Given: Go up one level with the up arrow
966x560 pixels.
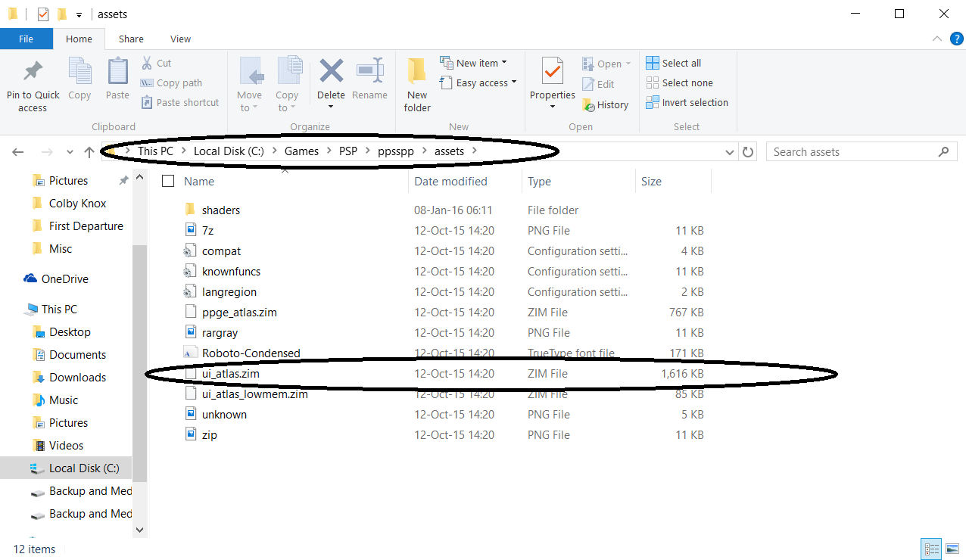Looking at the screenshot, I should (89, 152).
